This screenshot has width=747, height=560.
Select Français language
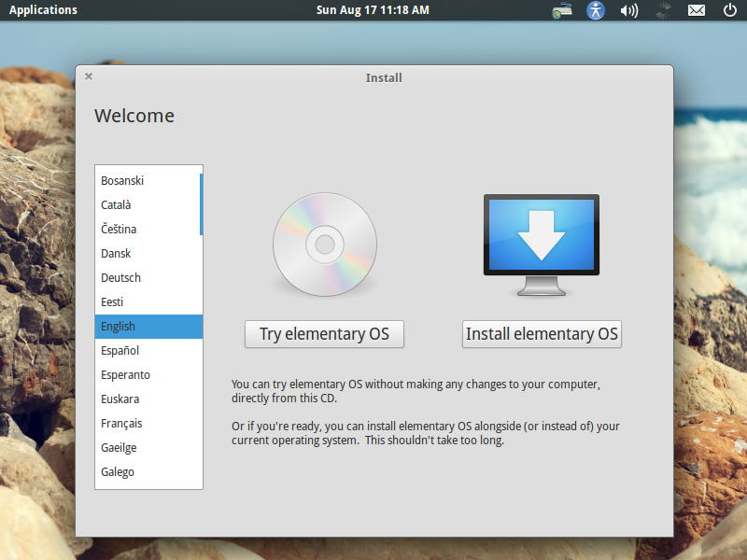click(x=148, y=424)
